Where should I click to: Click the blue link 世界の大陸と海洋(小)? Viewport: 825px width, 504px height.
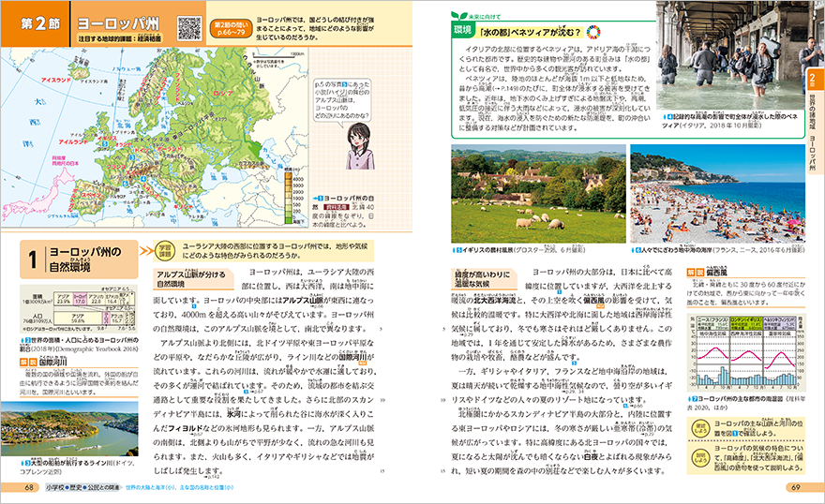pos(151,488)
